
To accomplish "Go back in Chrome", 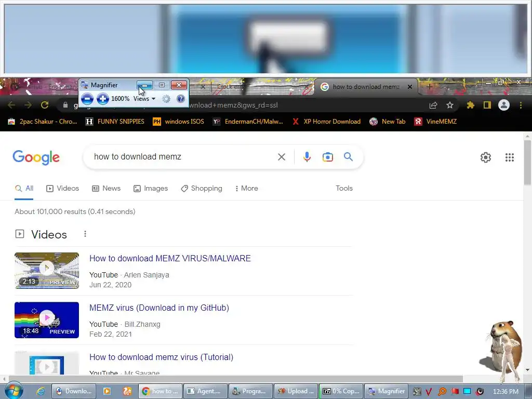I will (x=11, y=105).
